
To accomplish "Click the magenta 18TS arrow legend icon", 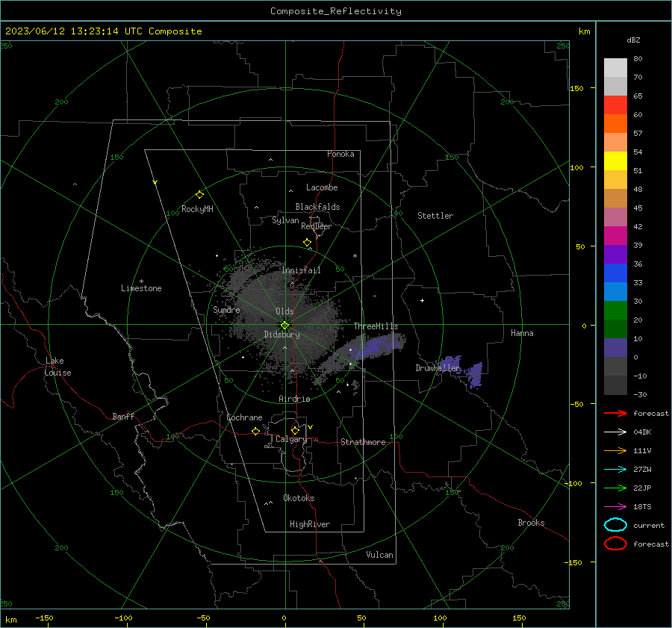I will click(615, 507).
